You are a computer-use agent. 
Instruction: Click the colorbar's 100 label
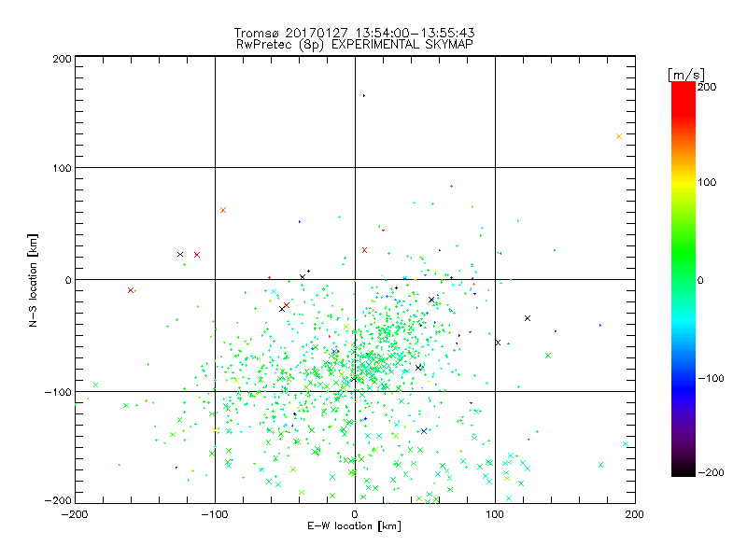click(707, 182)
